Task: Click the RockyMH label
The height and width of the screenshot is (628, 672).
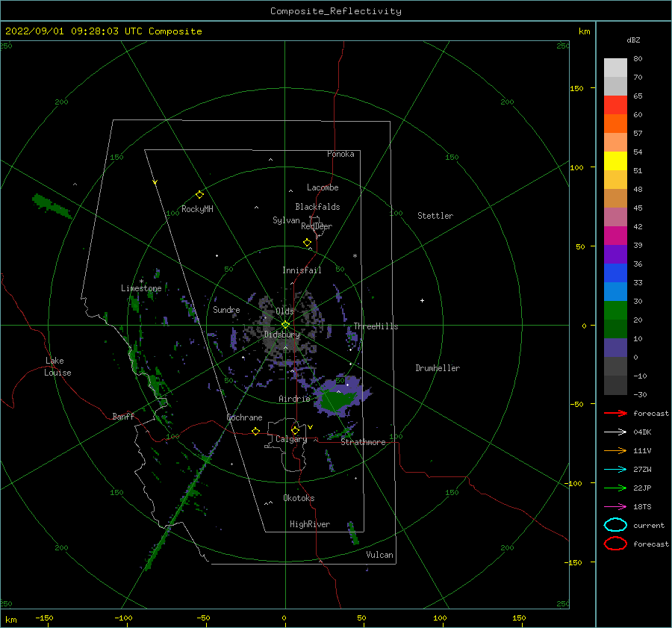Action: 197,209
